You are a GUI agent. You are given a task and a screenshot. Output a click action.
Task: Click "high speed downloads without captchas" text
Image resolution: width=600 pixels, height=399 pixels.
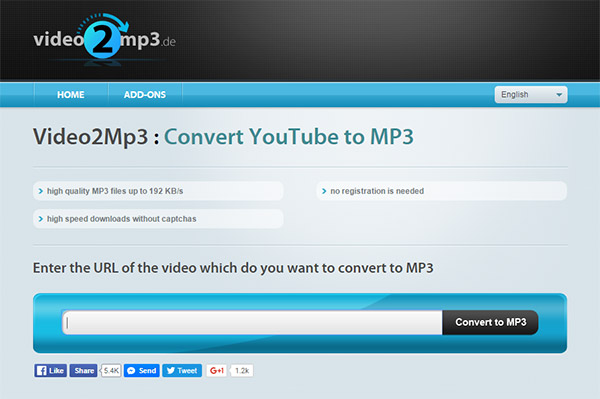(x=121, y=219)
